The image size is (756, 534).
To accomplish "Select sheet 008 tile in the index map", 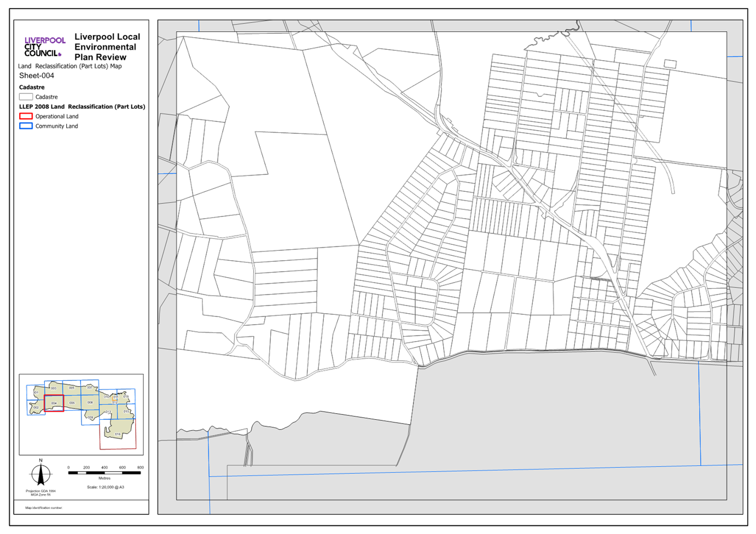I will 90,402.
